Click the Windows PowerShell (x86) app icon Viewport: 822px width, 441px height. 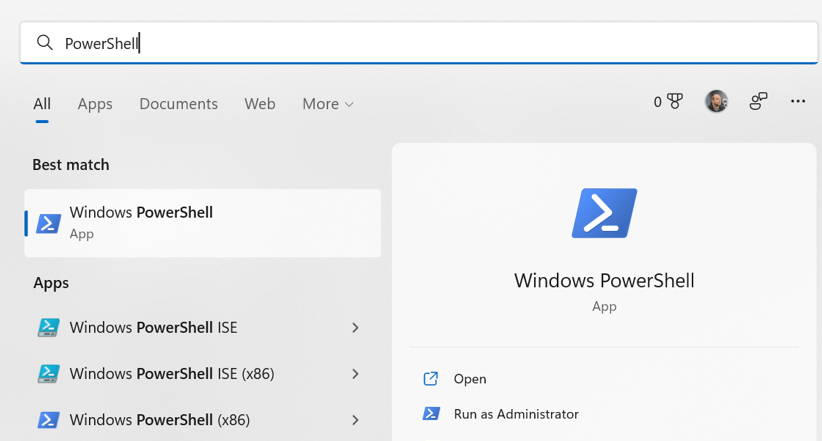48,420
